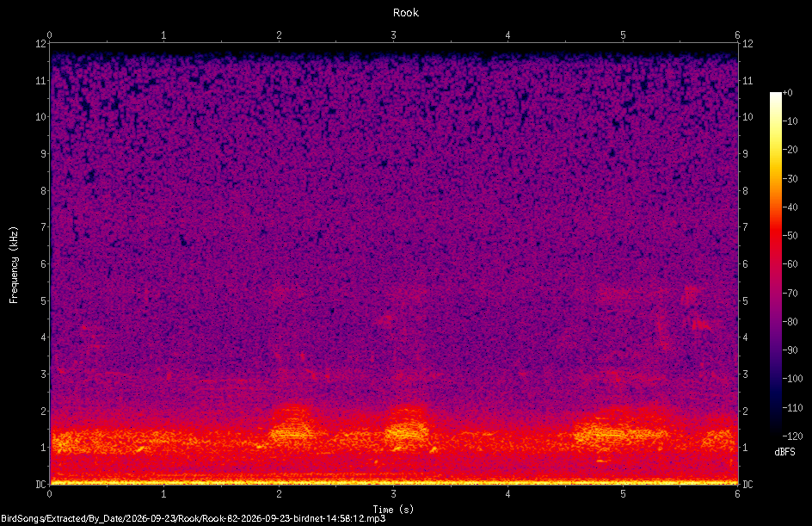Select the "-50" color scale value

790,236
